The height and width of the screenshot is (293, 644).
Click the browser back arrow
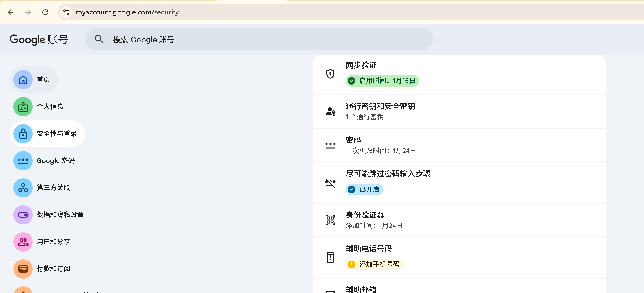coord(11,12)
